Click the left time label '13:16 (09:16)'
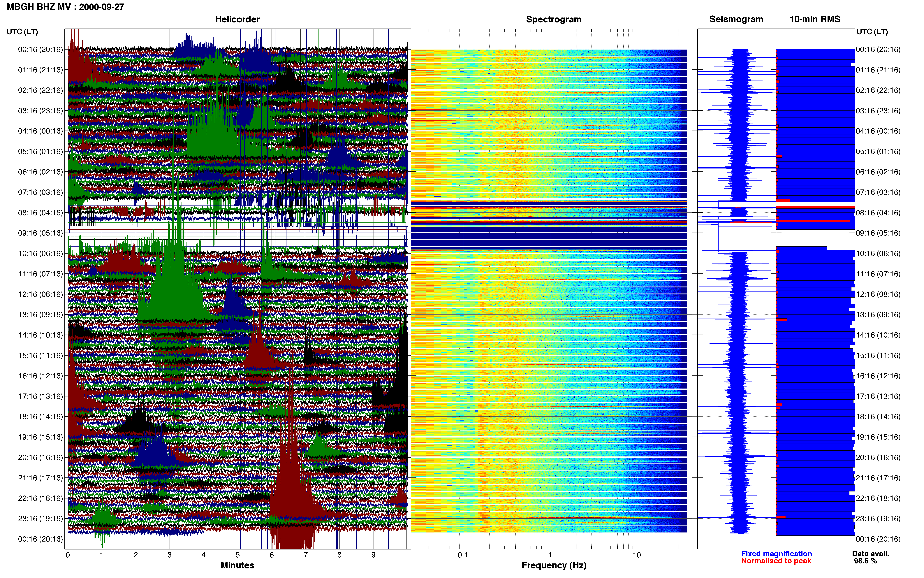 pyautogui.click(x=41, y=315)
